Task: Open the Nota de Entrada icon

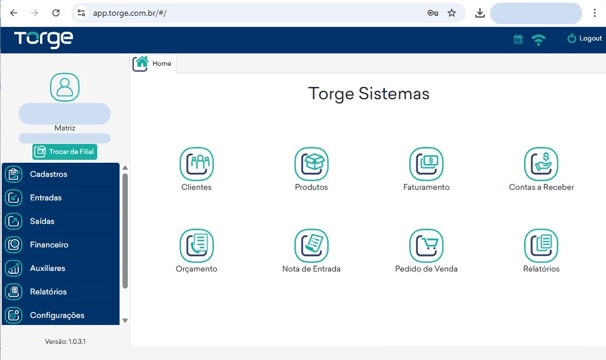Action: [x=311, y=246]
